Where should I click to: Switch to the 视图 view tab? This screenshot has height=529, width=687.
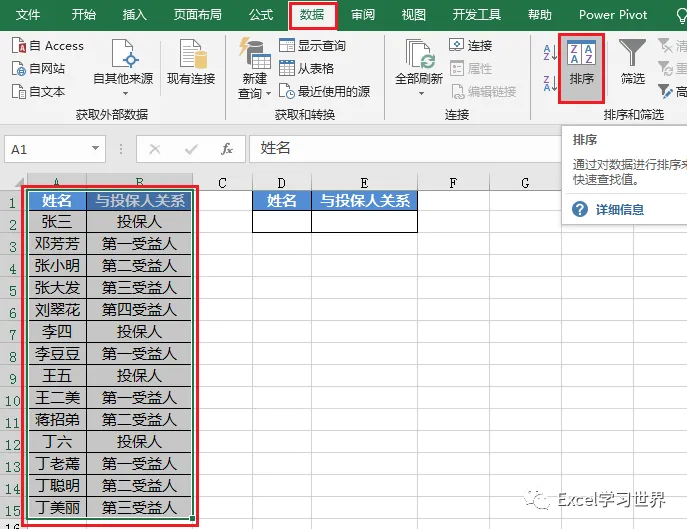(414, 15)
